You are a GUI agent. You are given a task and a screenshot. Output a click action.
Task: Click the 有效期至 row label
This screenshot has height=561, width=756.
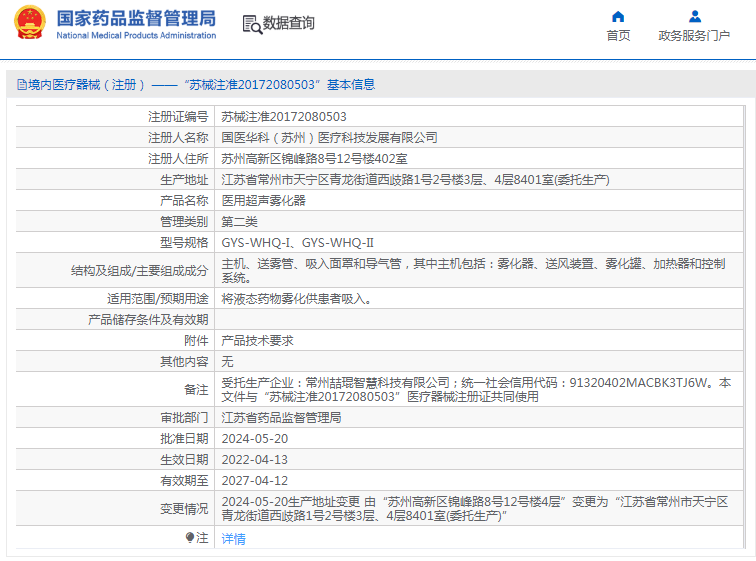[x=184, y=481]
